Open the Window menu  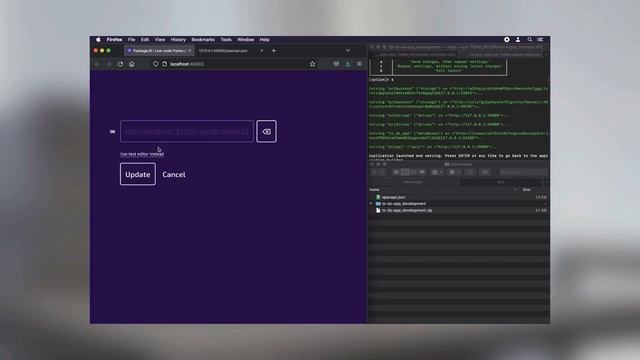coord(245,40)
